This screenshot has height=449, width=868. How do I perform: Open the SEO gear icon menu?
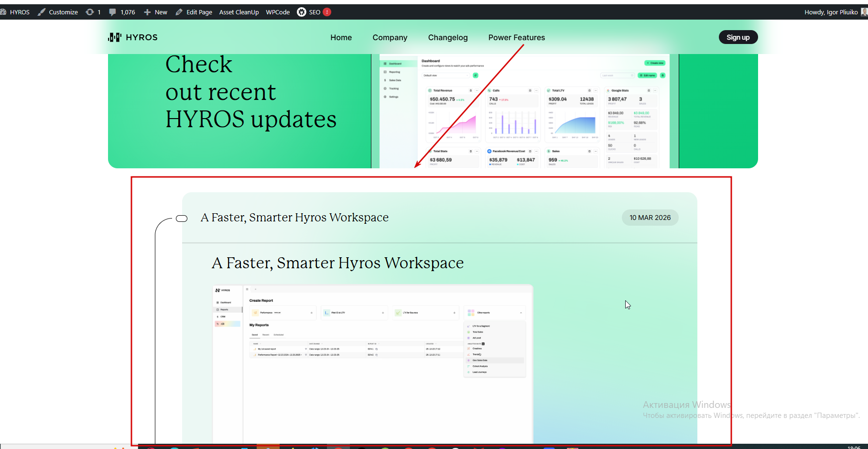[302, 12]
